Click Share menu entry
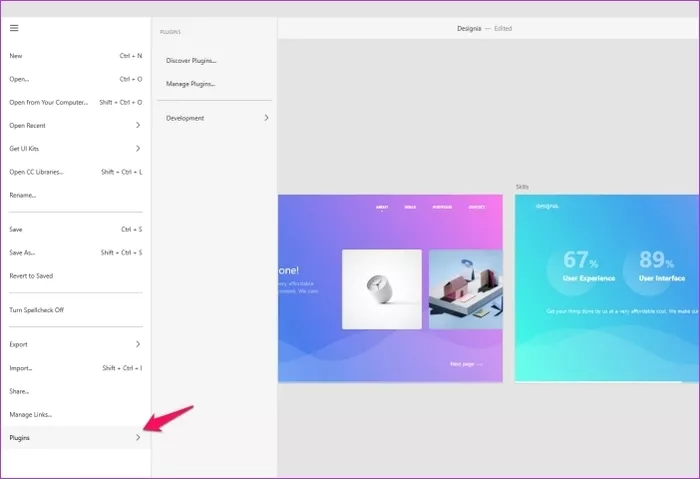The width and height of the screenshot is (700, 479). pyautogui.click(x=19, y=391)
